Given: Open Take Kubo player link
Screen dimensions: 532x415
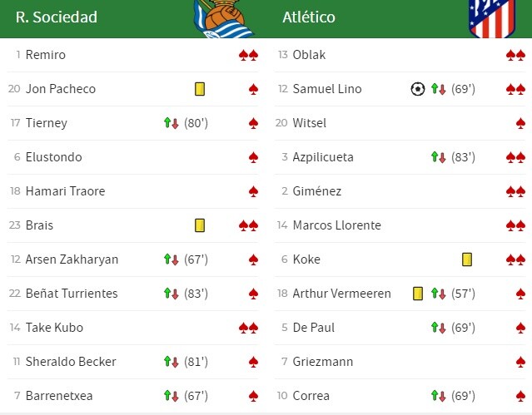Looking at the screenshot, I should tap(54, 328).
